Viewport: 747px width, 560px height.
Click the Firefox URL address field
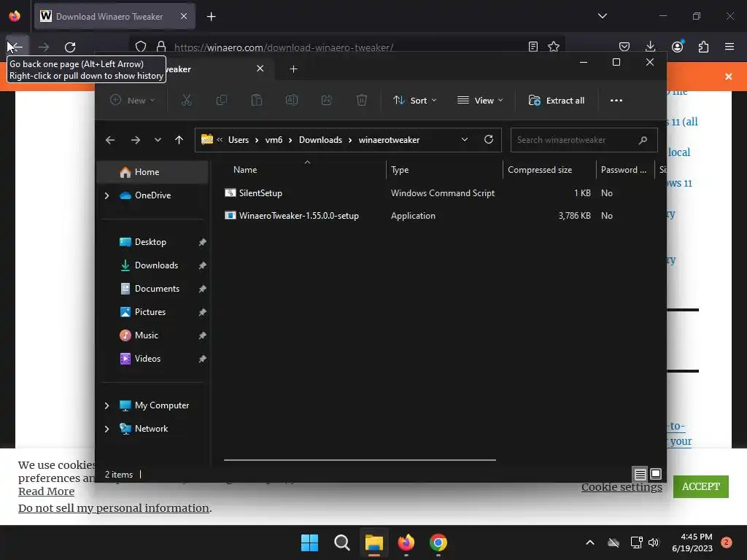[x=348, y=47]
